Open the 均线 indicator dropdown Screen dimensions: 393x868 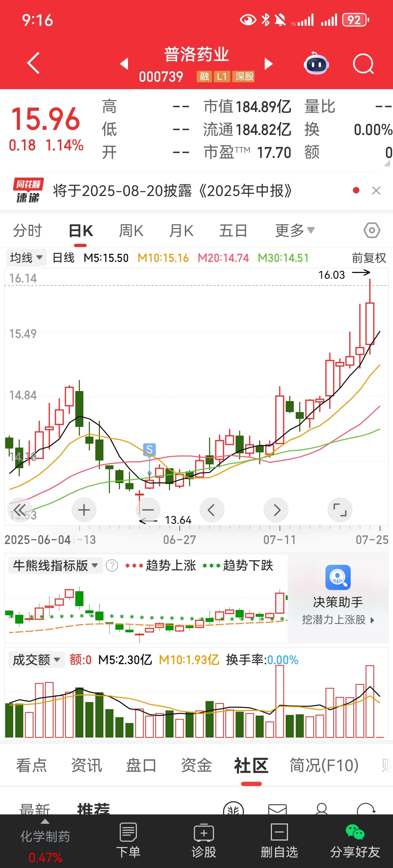[26, 258]
